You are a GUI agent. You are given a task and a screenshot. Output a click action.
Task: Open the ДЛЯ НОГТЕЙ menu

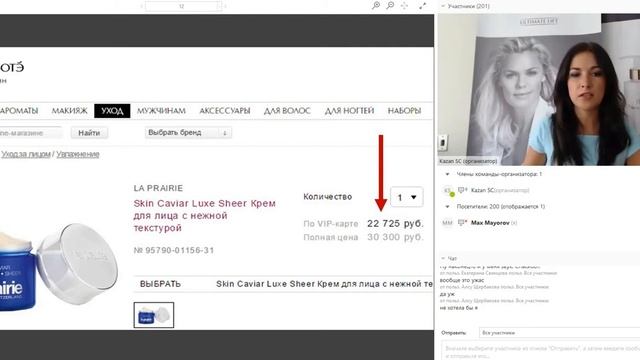click(x=349, y=111)
